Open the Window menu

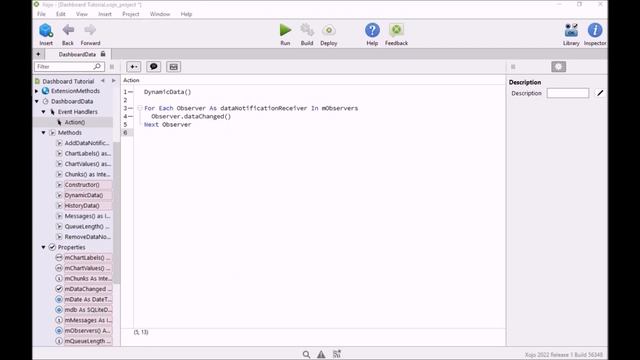coord(160,14)
